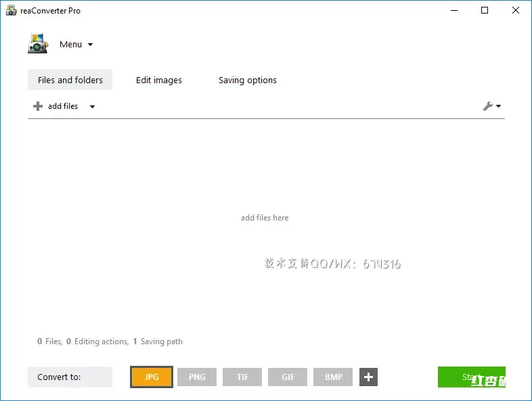Open the Menu dropdown
This screenshot has width=532, height=401.
point(76,45)
